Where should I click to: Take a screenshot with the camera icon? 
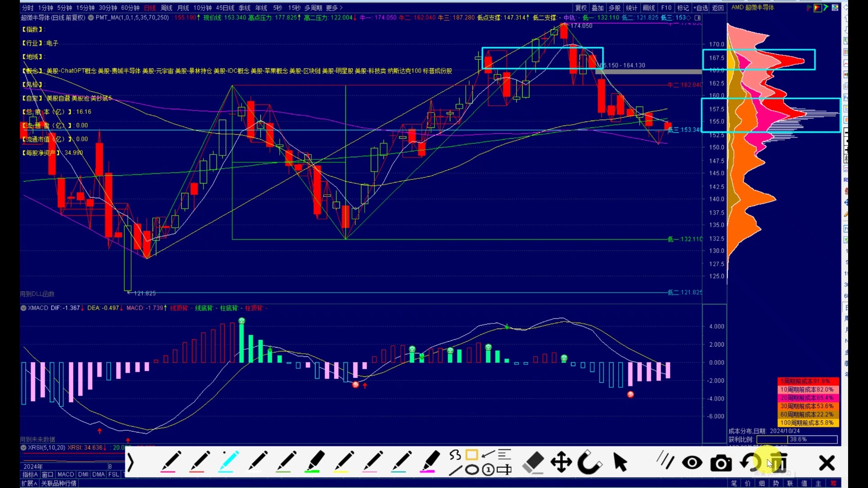click(x=721, y=463)
